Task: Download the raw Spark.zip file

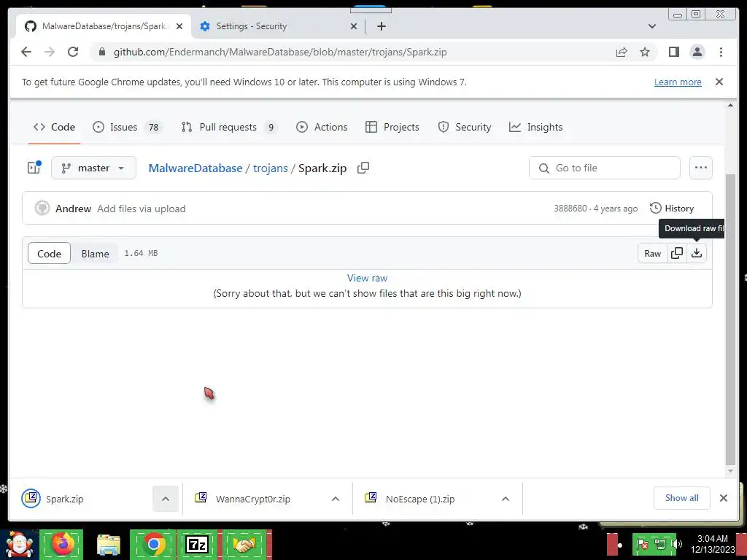Action: (x=697, y=253)
